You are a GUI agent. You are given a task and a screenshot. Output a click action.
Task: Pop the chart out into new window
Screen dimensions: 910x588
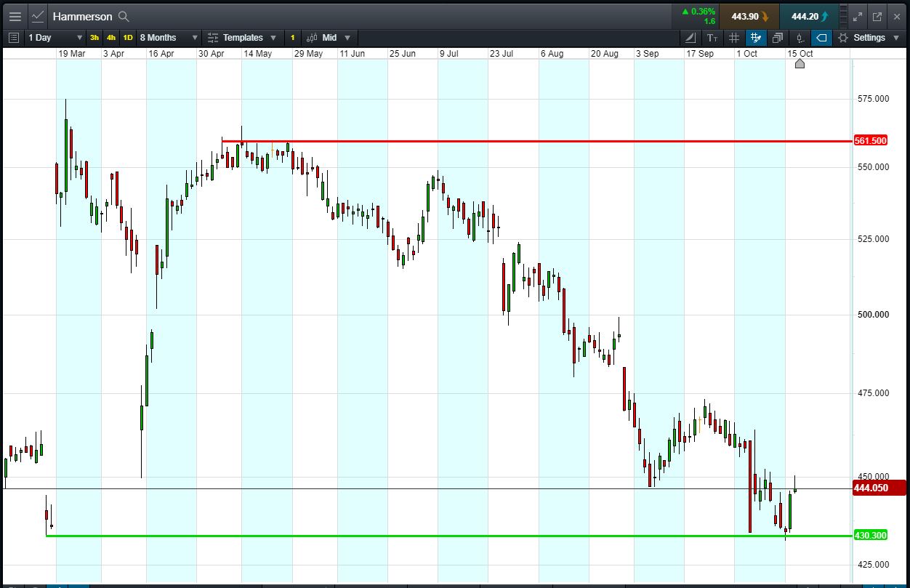point(877,16)
